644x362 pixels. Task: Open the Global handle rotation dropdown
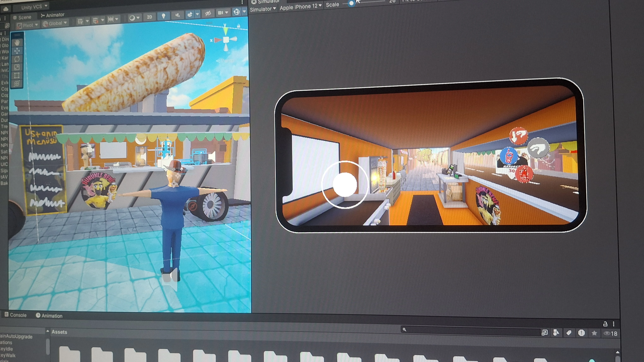coord(55,23)
